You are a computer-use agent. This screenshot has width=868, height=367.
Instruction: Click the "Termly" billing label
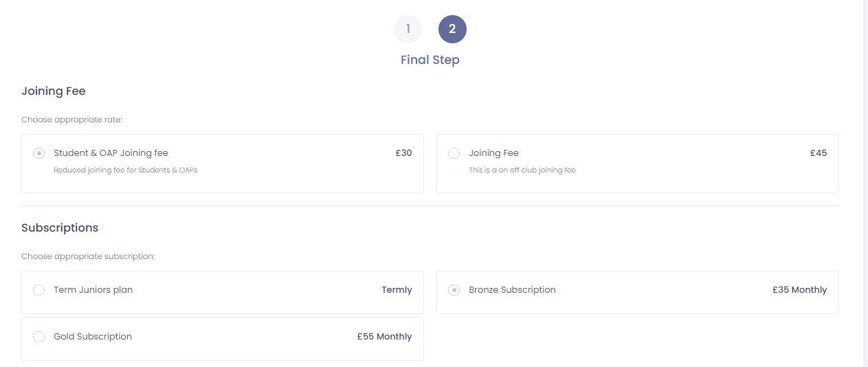tap(397, 290)
